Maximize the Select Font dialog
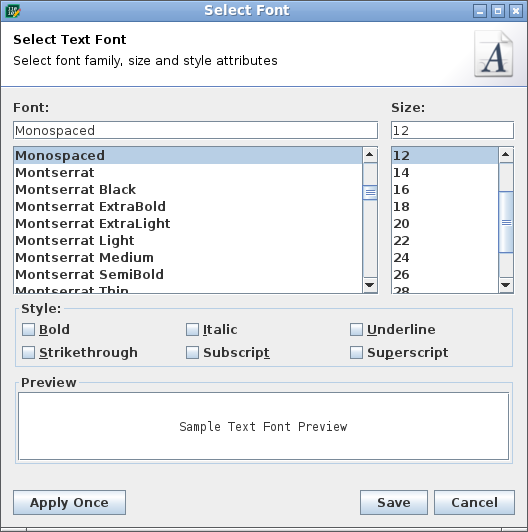The width and height of the screenshot is (528, 532). tap(498, 11)
